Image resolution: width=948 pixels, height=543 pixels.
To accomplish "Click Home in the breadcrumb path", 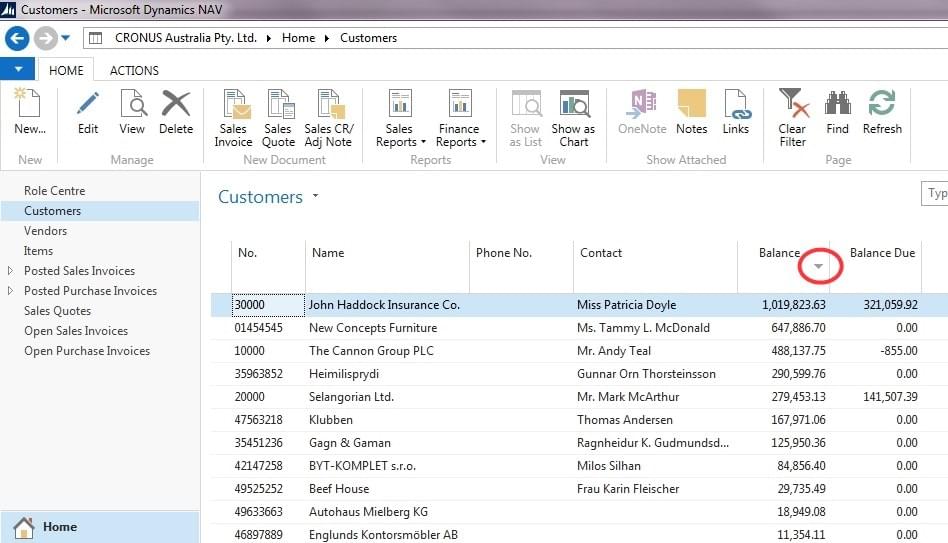I will (299, 38).
